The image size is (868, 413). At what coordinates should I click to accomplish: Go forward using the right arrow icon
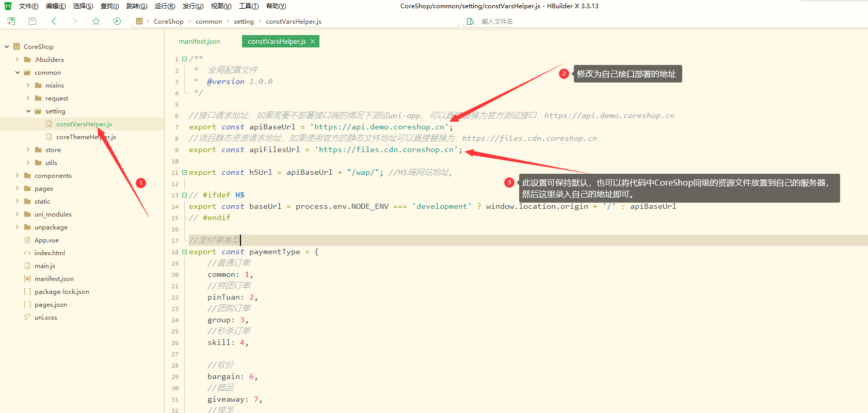point(75,21)
